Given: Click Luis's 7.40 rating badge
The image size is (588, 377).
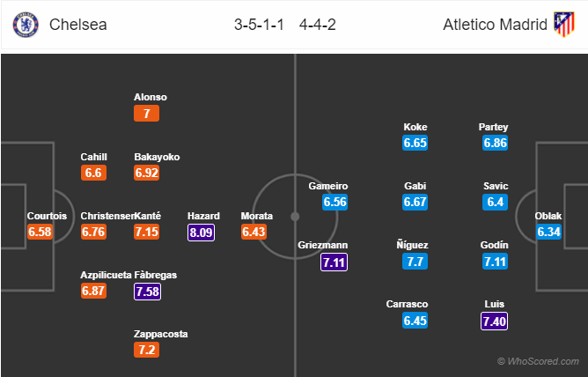Looking at the screenshot, I should [x=495, y=321].
